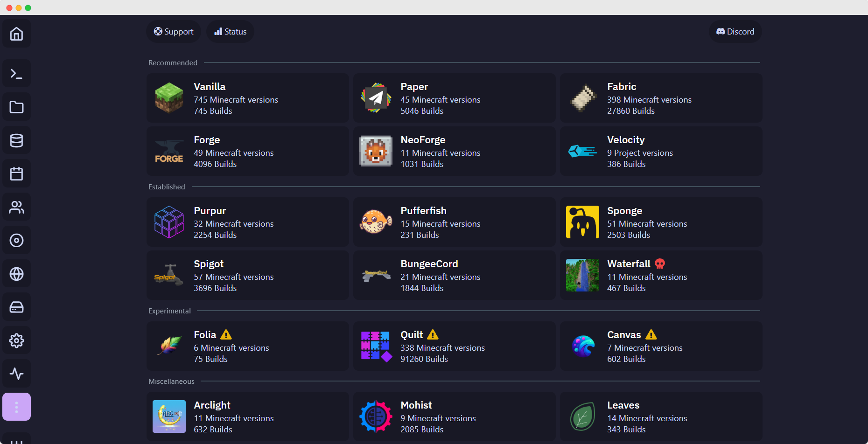Choose the Fabric title text
Screen dimensions: 868x444
[x=622, y=87]
